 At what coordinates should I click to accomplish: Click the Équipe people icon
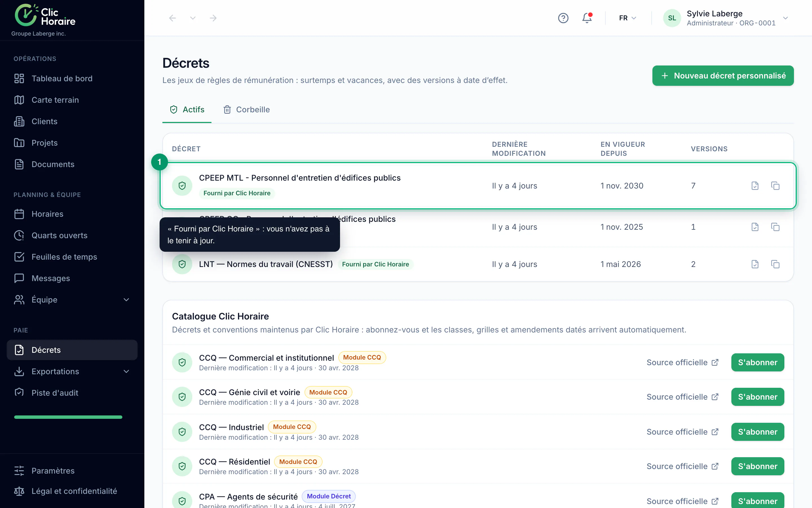click(19, 300)
